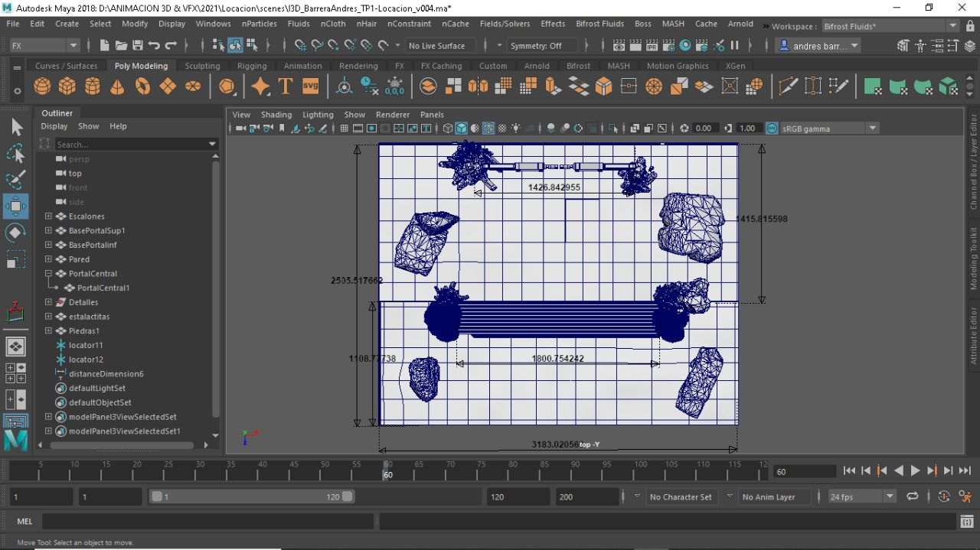The image size is (980, 550).
Task: Open the Bifrost Fluids menu
Action: click(599, 24)
